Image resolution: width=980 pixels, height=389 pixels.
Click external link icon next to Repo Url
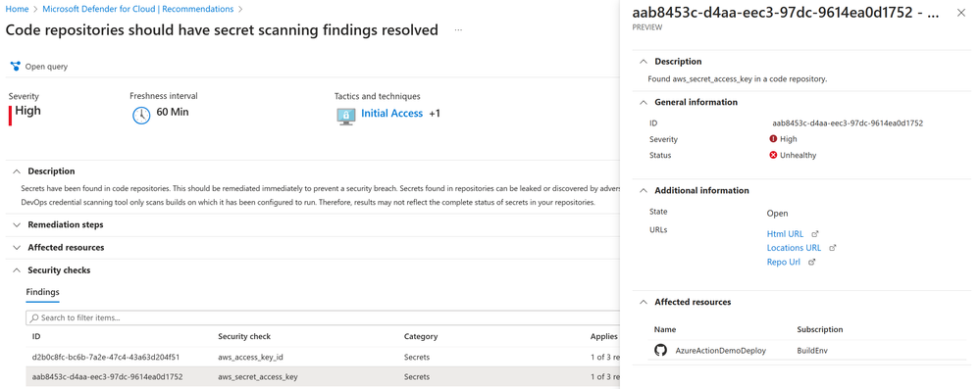coord(811,263)
